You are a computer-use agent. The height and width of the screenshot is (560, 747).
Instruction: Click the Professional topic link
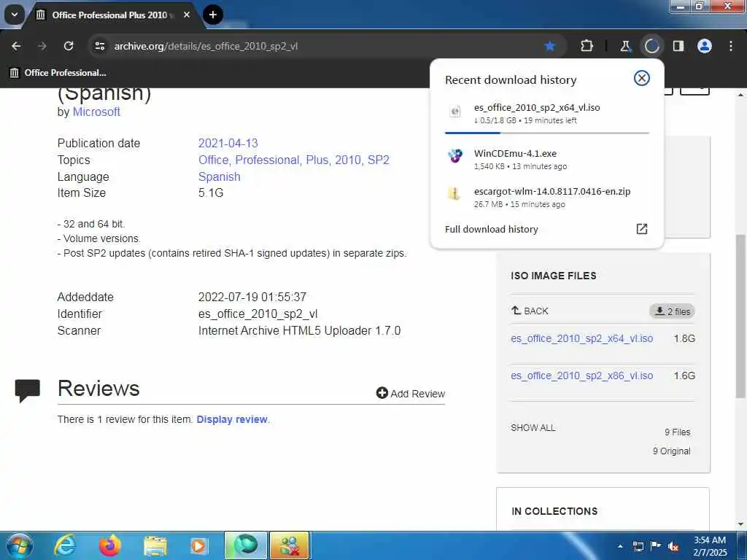267,160
